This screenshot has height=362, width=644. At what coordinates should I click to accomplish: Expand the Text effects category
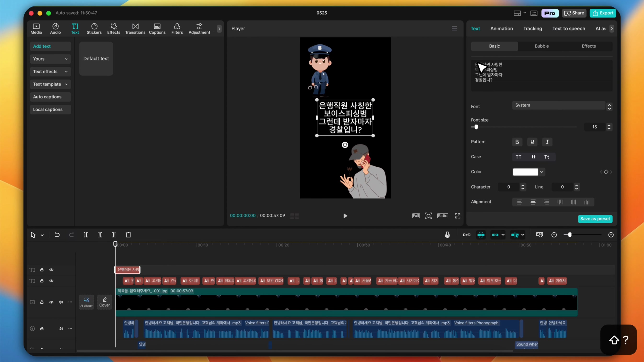click(x=51, y=72)
